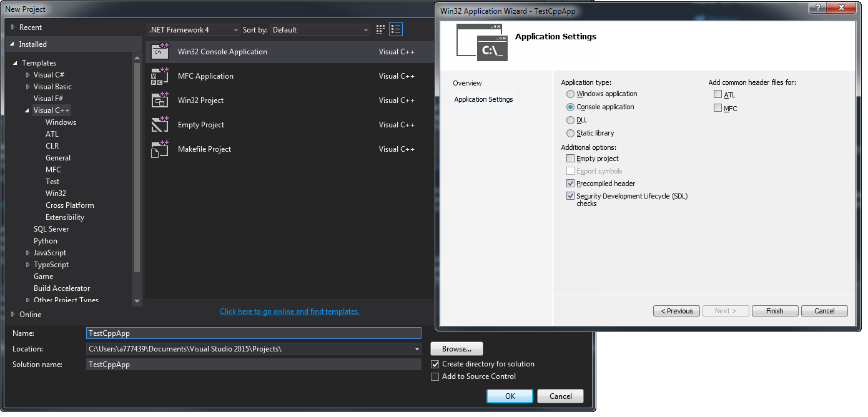
Task: Uncheck the Precompiled header option
Action: (x=570, y=184)
